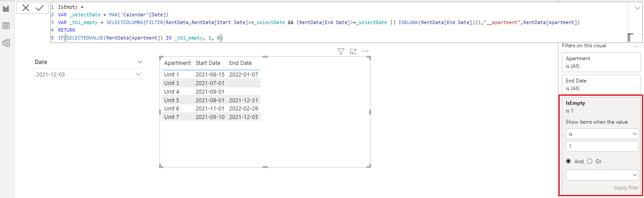Viewport: 644px width, 198px height.
Task: Open the Apartment is (All) filter card
Action: tap(601, 62)
